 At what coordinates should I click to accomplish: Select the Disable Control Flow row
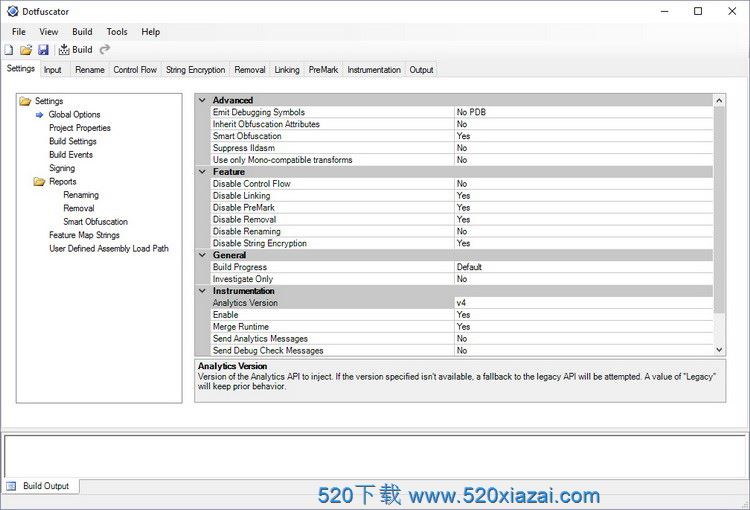click(462, 184)
